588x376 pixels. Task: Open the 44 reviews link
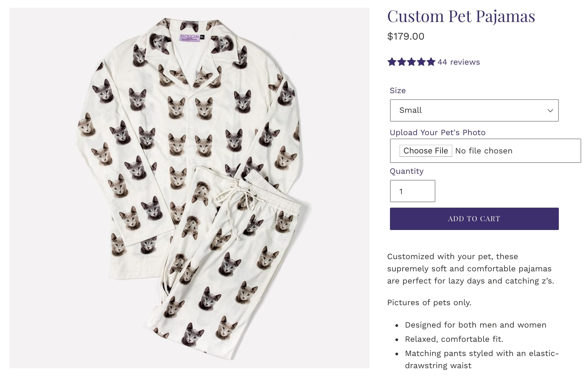click(x=458, y=62)
